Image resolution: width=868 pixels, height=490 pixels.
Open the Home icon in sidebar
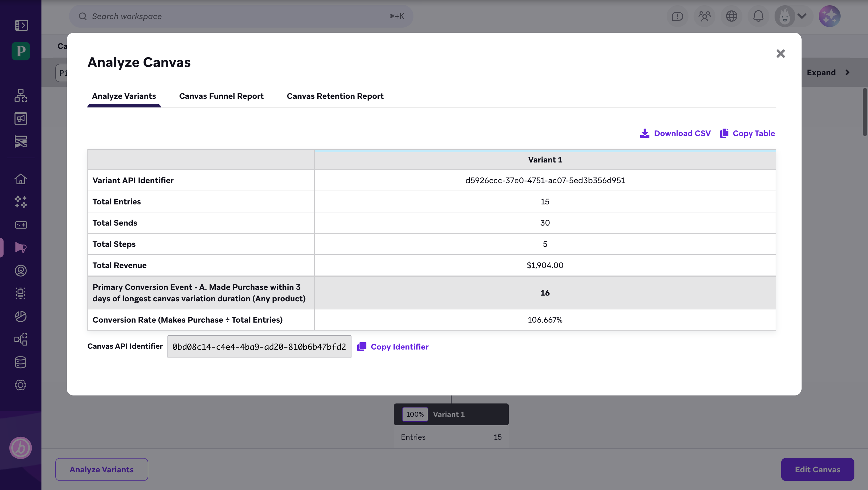tap(21, 179)
